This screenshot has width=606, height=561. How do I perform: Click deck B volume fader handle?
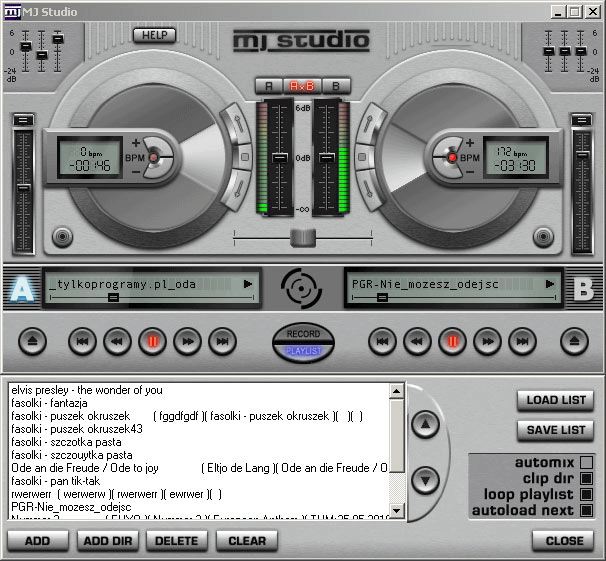[327, 158]
